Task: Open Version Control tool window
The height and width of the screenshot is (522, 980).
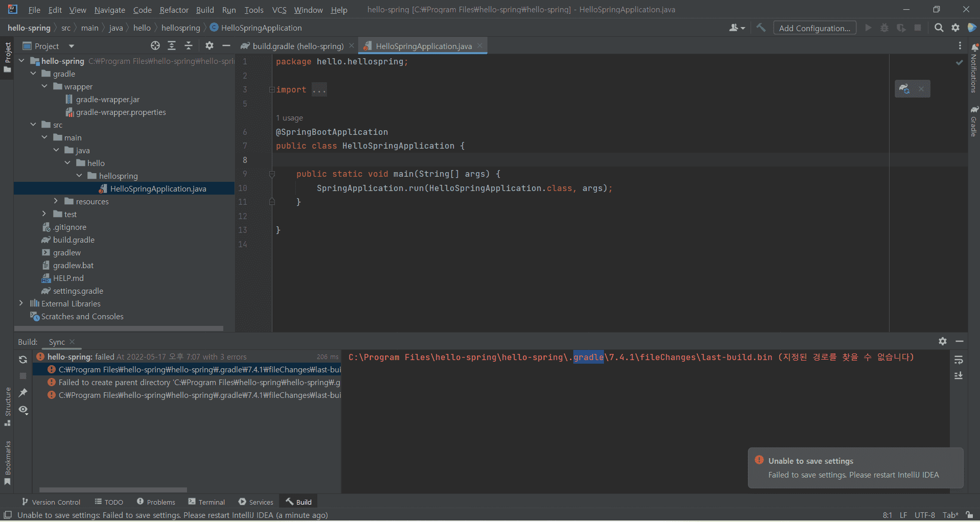Action: click(x=51, y=502)
